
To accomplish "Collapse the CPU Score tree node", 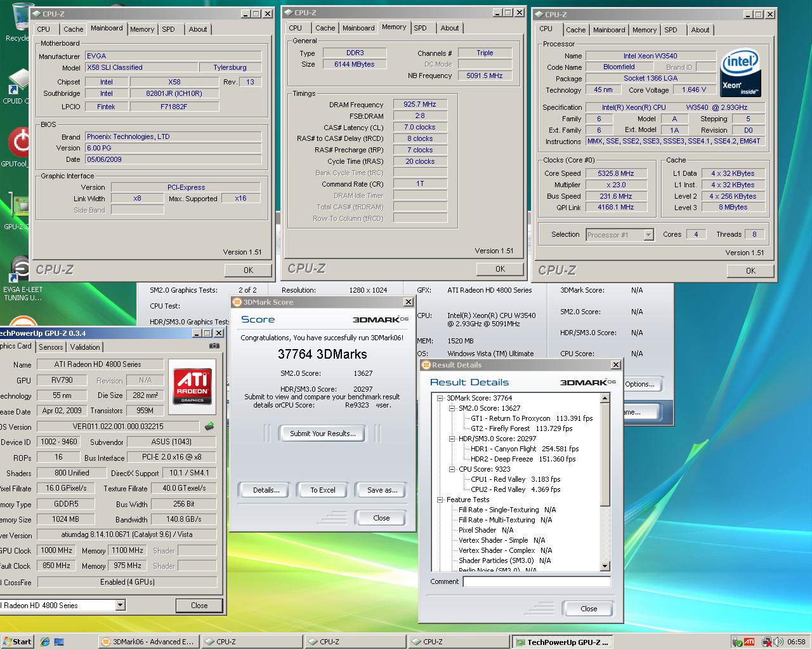I will (452, 469).
